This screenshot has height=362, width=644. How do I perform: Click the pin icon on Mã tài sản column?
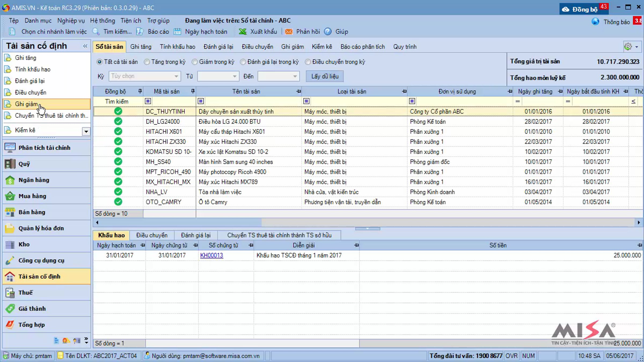[193, 91]
